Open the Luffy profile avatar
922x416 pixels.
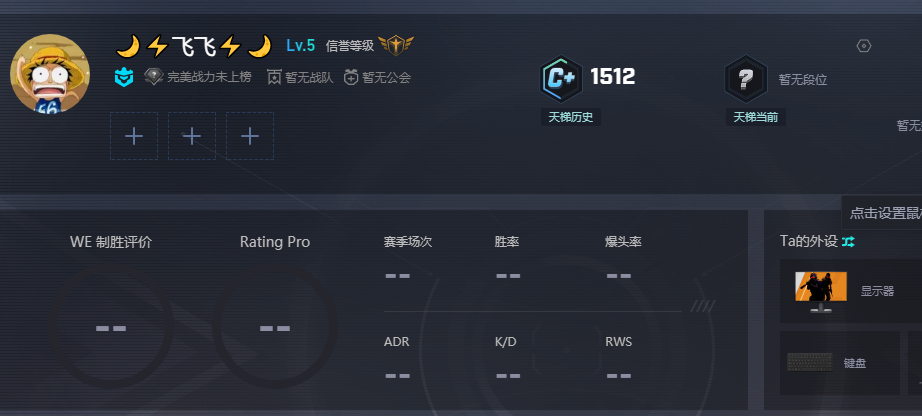coord(50,74)
